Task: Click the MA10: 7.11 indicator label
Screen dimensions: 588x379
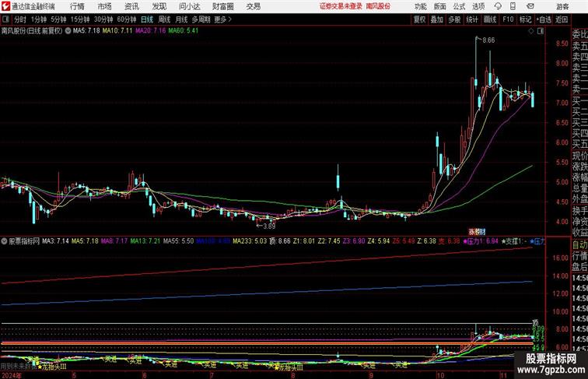Action: pyautogui.click(x=117, y=31)
